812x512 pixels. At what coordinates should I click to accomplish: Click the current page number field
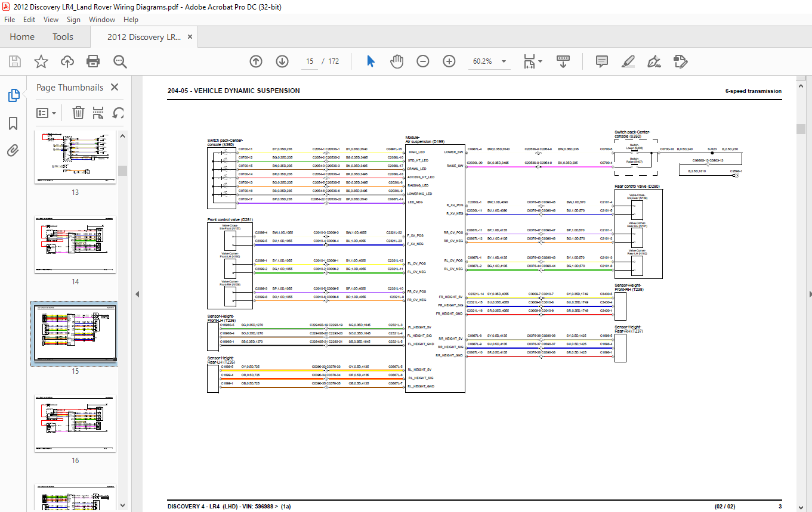pyautogui.click(x=310, y=61)
